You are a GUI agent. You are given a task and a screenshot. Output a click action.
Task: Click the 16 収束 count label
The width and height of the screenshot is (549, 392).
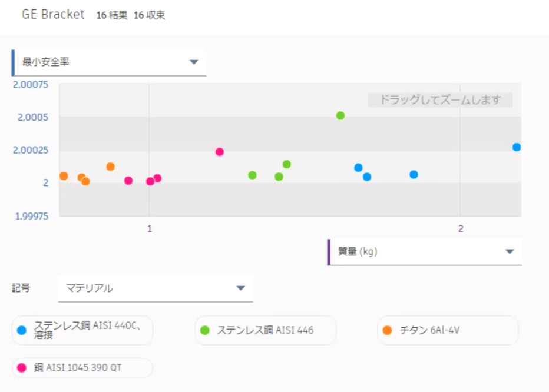150,15
